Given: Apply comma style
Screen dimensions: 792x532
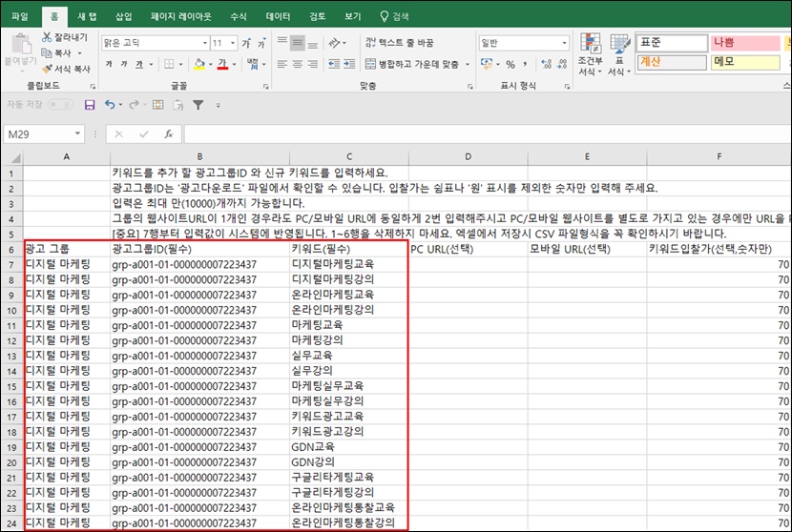Looking at the screenshot, I should pyautogui.click(x=526, y=64).
